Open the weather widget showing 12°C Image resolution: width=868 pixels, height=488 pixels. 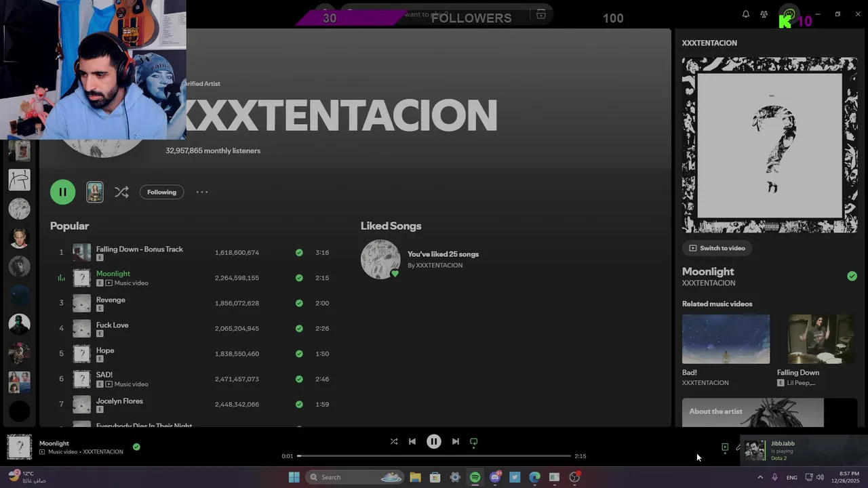pyautogui.click(x=27, y=476)
